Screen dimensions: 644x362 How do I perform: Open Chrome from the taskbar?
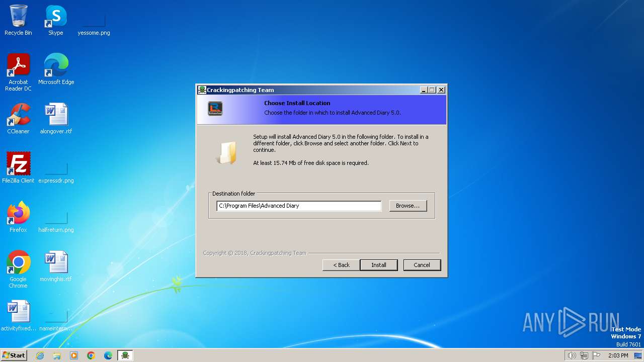(x=91, y=355)
